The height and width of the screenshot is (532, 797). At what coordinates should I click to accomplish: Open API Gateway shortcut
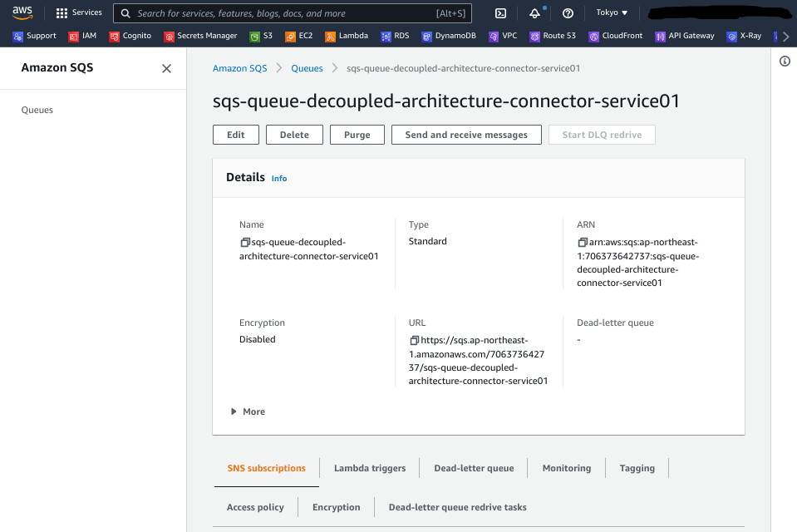(685, 36)
